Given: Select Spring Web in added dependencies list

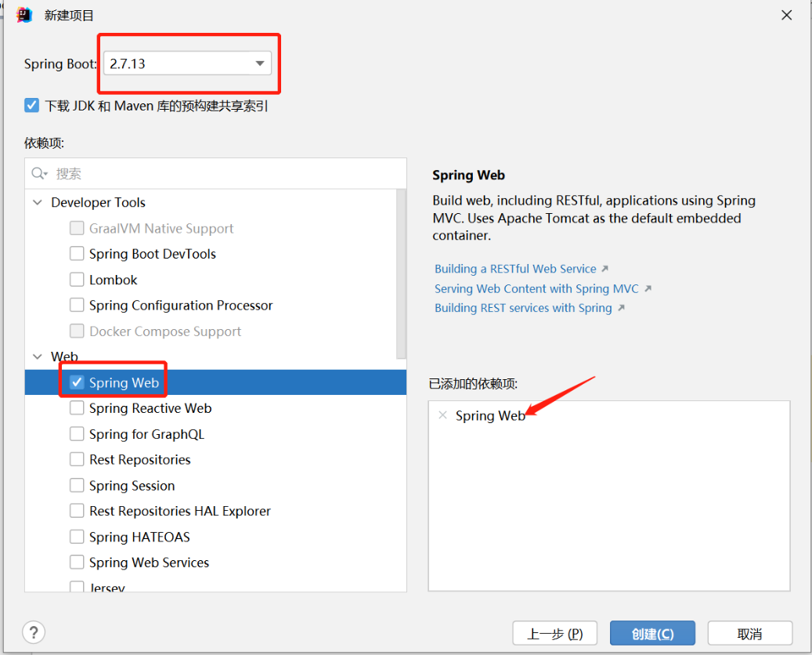Looking at the screenshot, I should [x=490, y=415].
